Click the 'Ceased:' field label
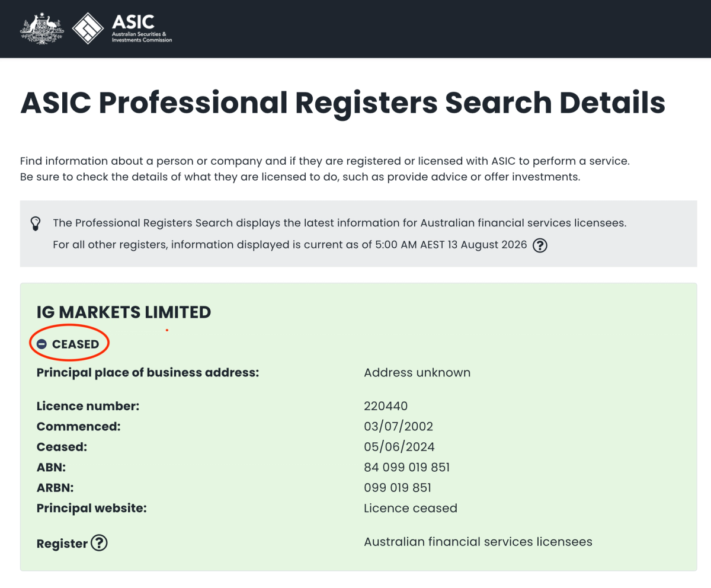Viewport: 711px width, 588px height. pyautogui.click(x=62, y=447)
